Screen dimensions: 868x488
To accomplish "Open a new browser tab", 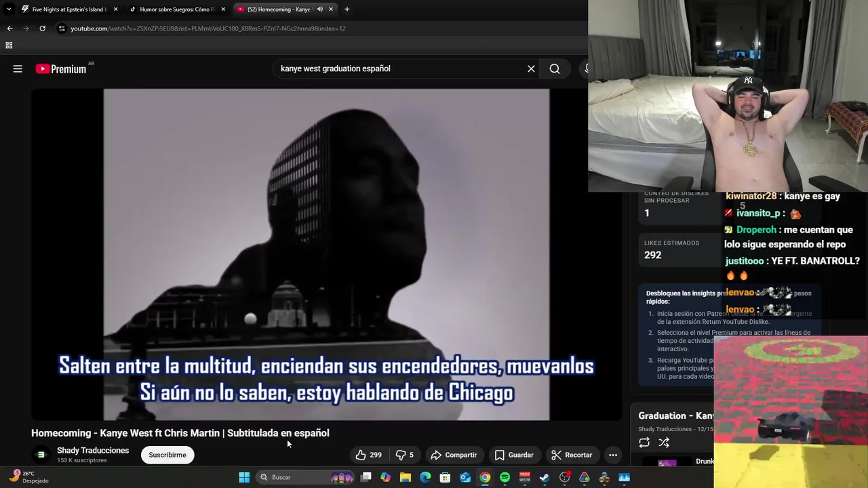I will pos(347,9).
